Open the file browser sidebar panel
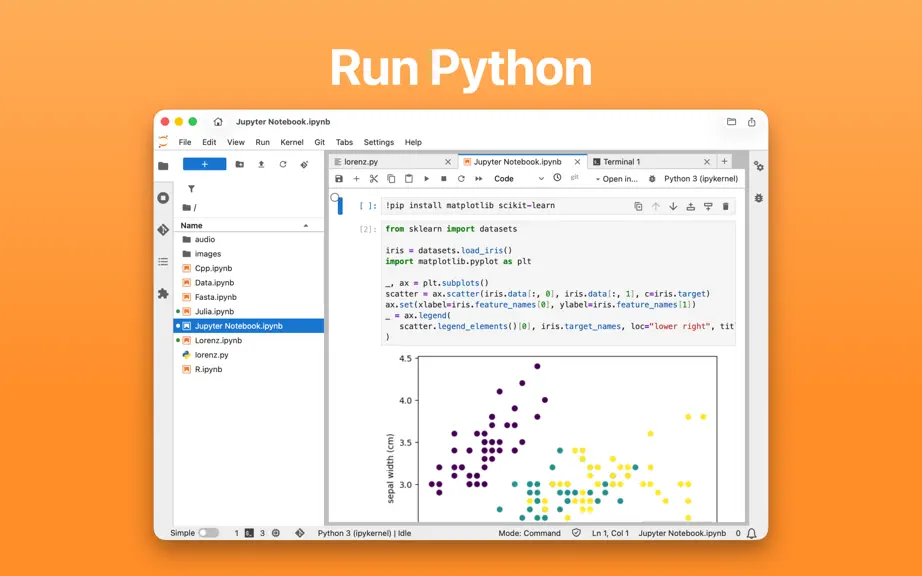 (x=163, y=166)
